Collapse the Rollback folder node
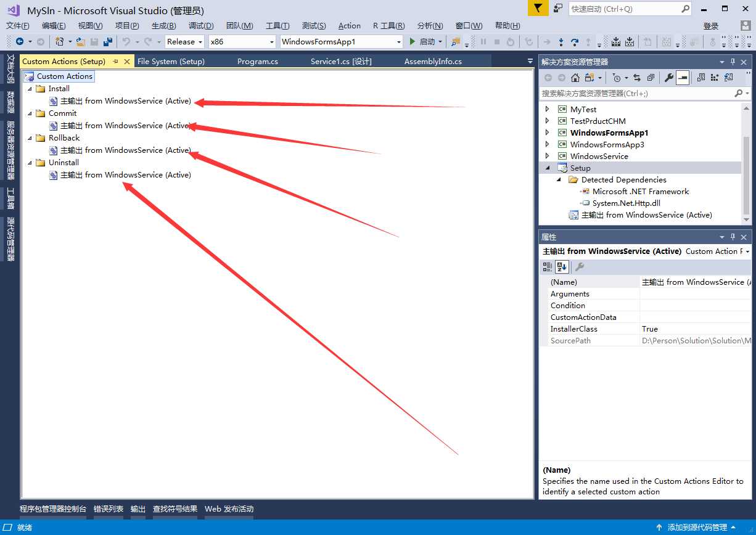The height and width of the screenshot is (535, 756). [31, 138]
